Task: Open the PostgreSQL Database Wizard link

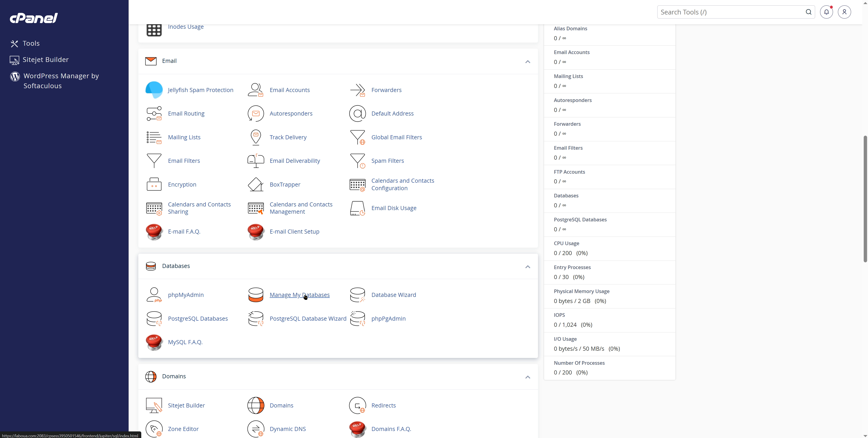Action: [x=308, y=319]
